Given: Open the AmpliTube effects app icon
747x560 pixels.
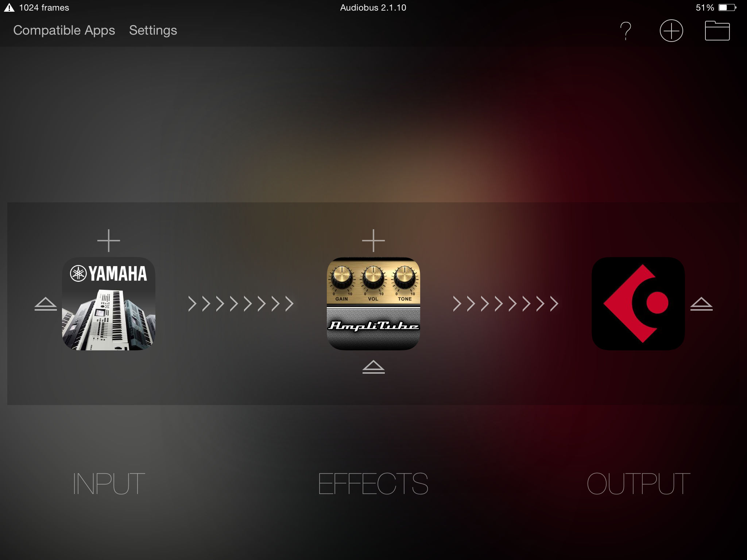Looking at the screenshot, I should (x=373, y=304).
